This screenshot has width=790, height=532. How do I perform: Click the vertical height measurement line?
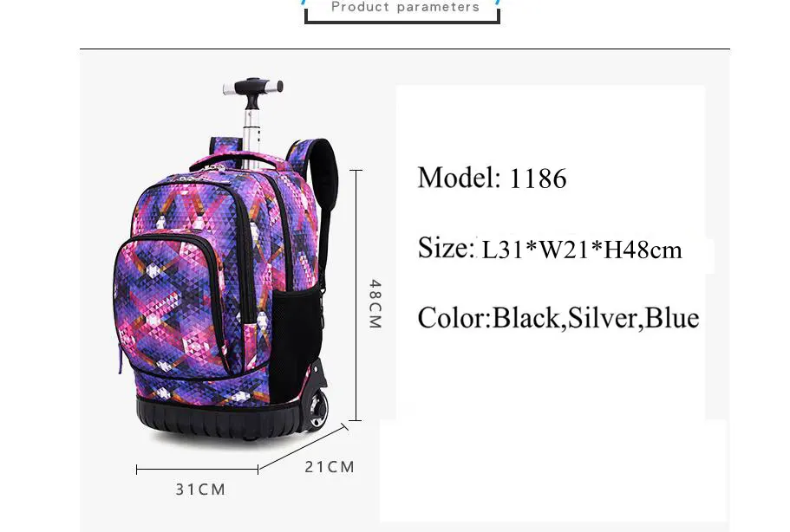tap(356, 295)
